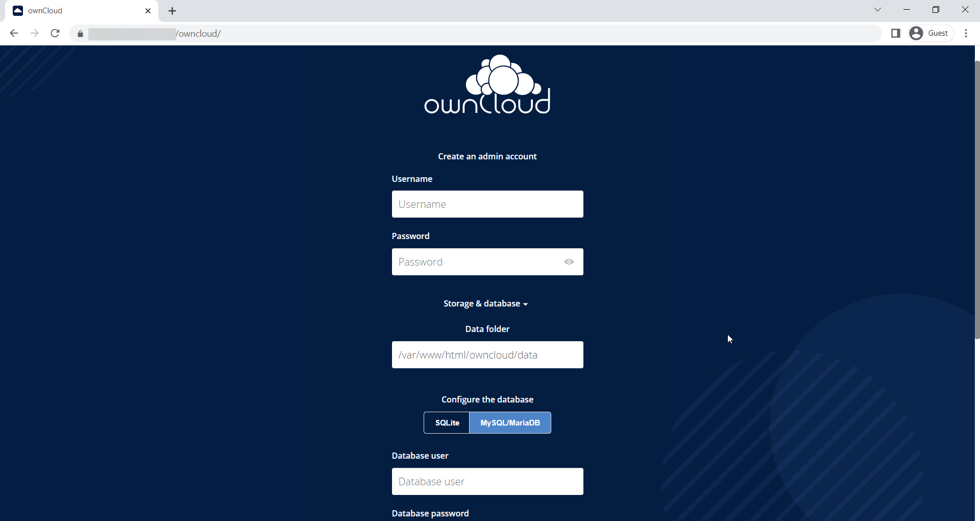Click the 'Database user' label
Image resolution: width=980 pixels, height=521 pixels.
420,456
